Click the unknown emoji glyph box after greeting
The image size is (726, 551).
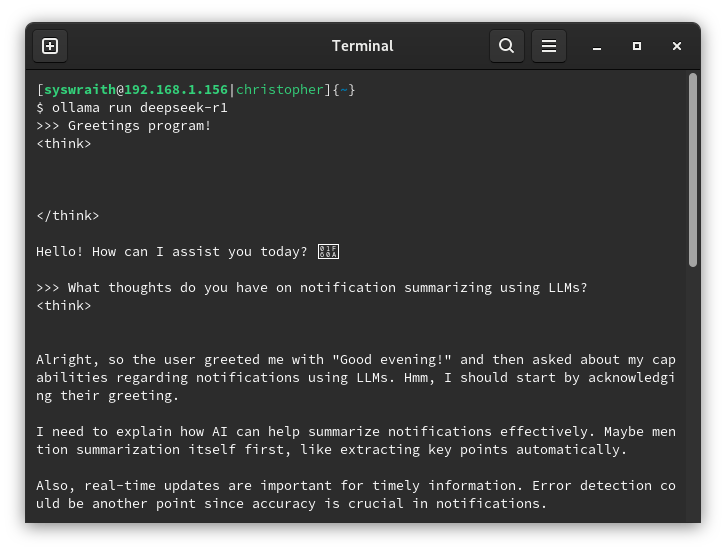pyautogui.click(x=329, y=252)
